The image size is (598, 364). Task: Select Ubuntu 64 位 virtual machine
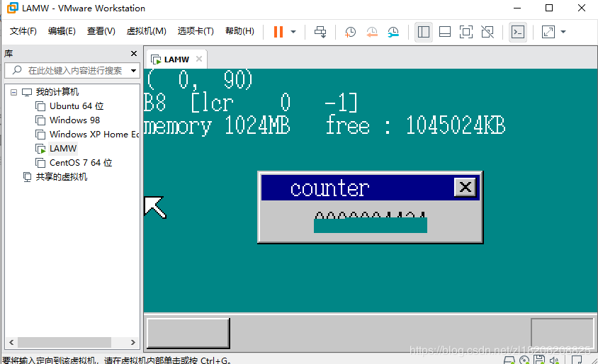(x=77, y=106)
